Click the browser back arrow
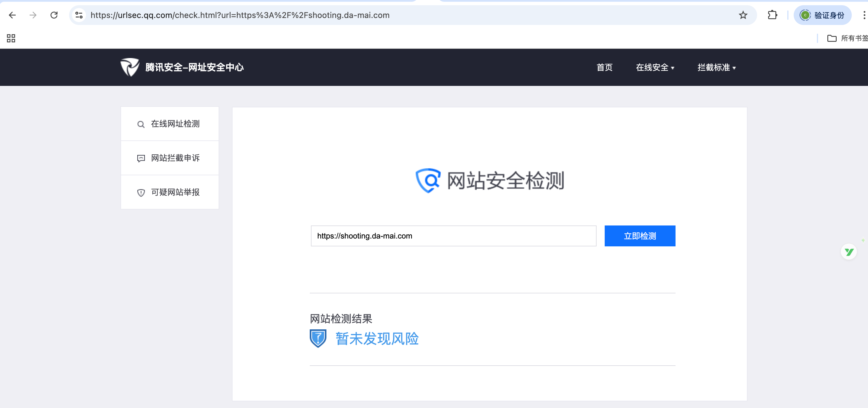The image size is (868, 408). pos(12,15)
